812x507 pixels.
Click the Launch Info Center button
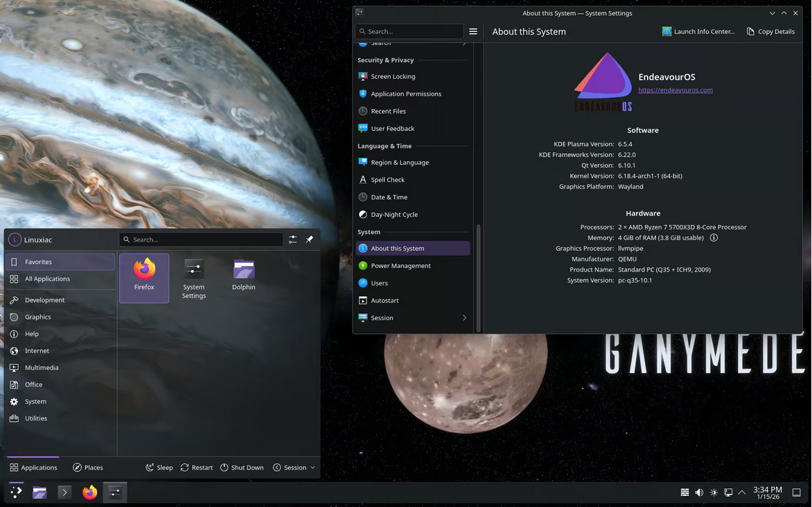coord(698,31)
